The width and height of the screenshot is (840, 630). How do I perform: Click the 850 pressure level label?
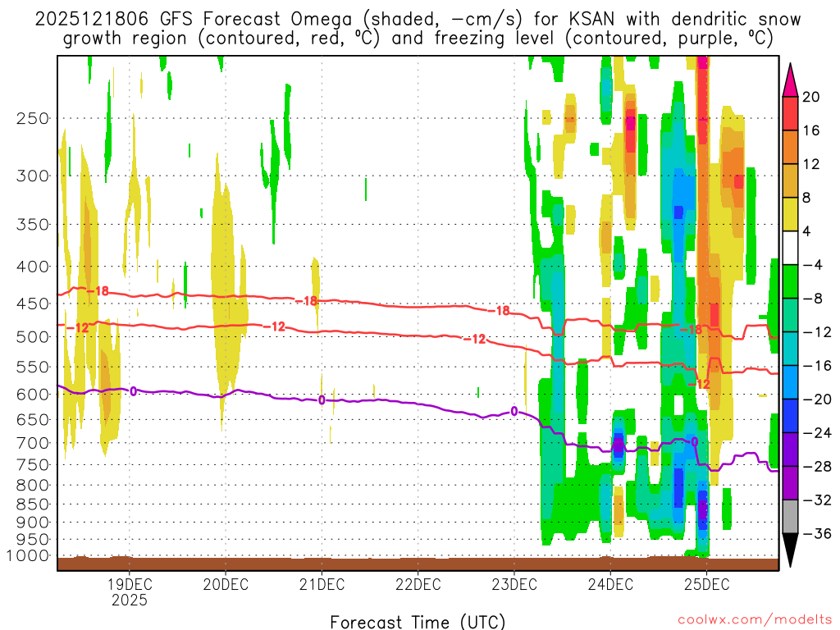pyautogui.click(x=33, y=504)
